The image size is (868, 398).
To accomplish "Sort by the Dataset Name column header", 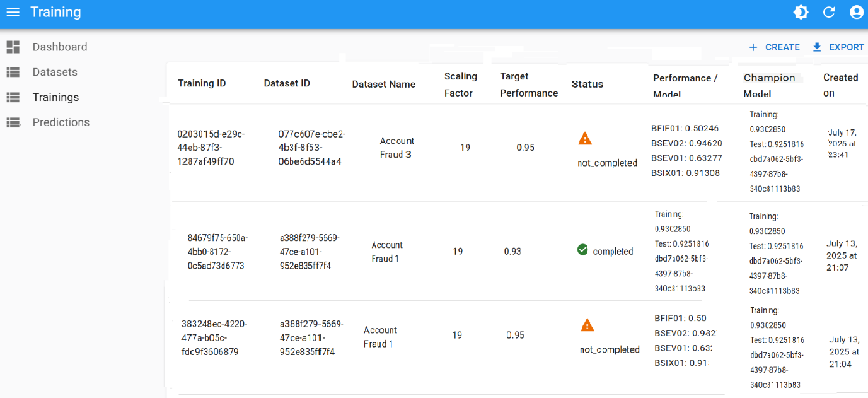I will pyautogui.click(x=383, y=84).
